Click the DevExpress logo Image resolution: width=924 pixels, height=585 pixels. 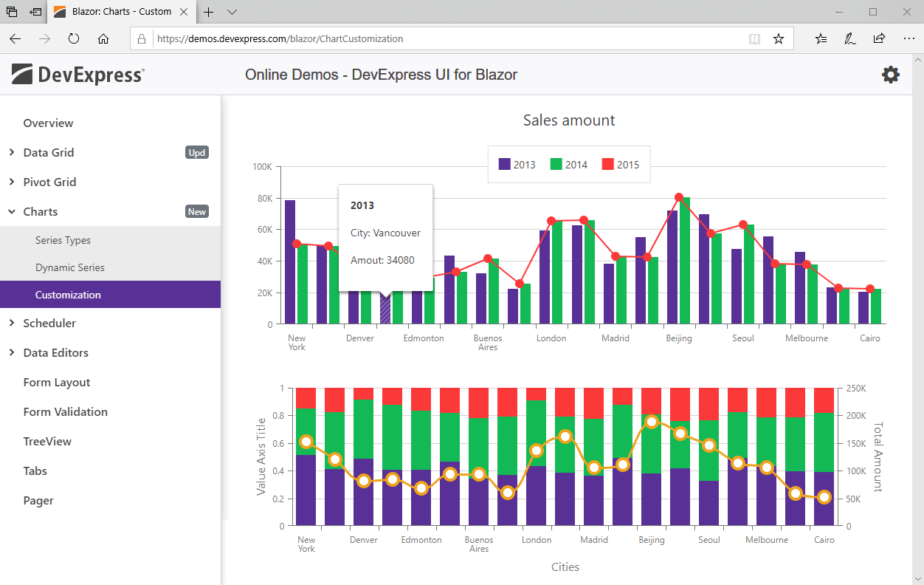(77, 75)
